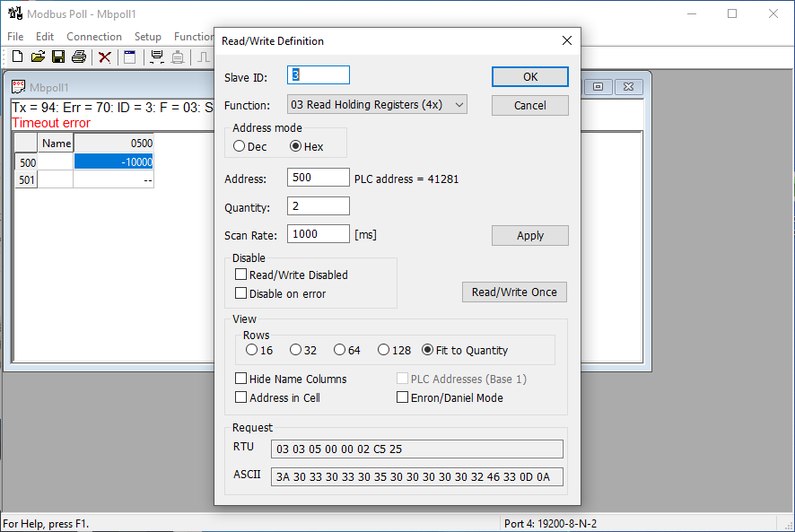795x532 pixels.
Task: Click the Mbpoll1 document icon in child window
Action: pos(19,87)
